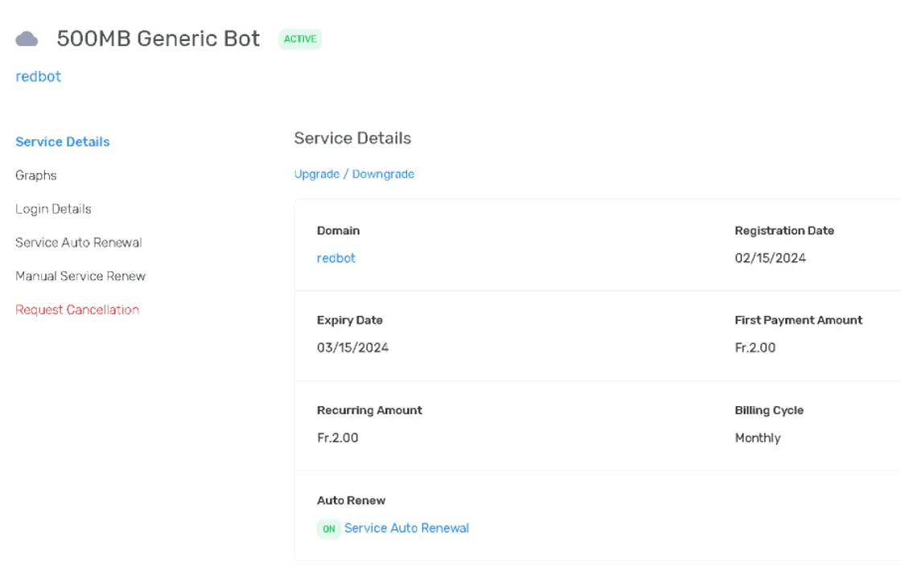This screenshot has width=901, height=588.
Task: Click the Monthly billing cycle value
Action: [x=758, y=438]
